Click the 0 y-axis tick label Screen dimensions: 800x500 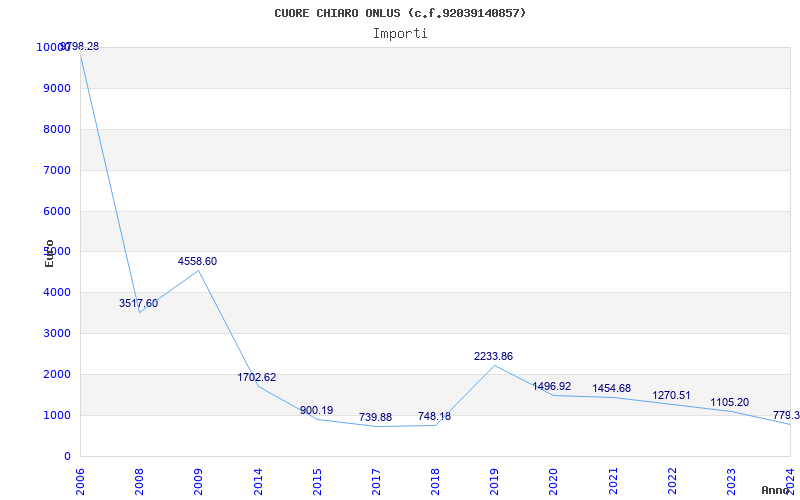67,456
